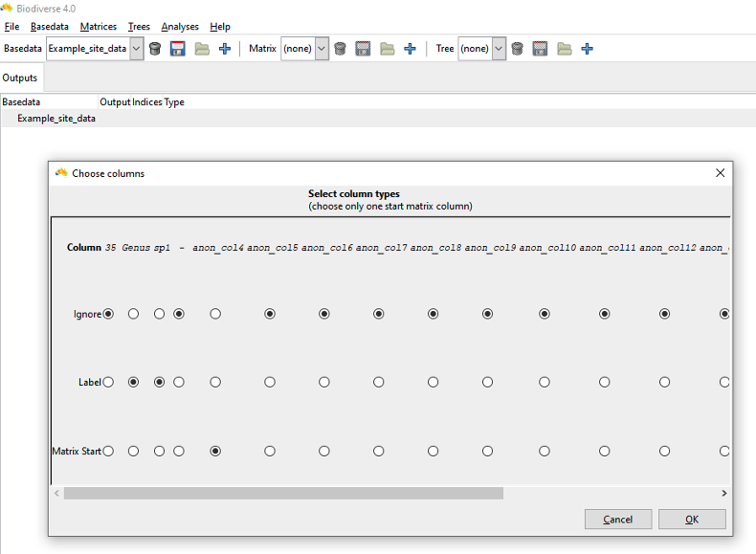Screen dimensions: 756x554
Task: Save the tree with floppy icon
Action: pos(540,49)
